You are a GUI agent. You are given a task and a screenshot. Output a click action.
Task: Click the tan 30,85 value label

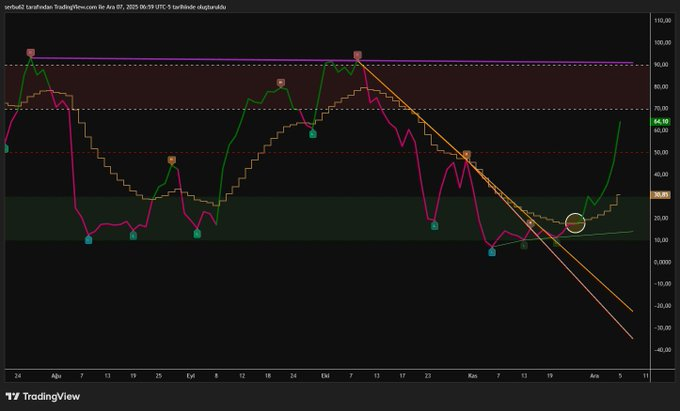[x=661, y=195]
